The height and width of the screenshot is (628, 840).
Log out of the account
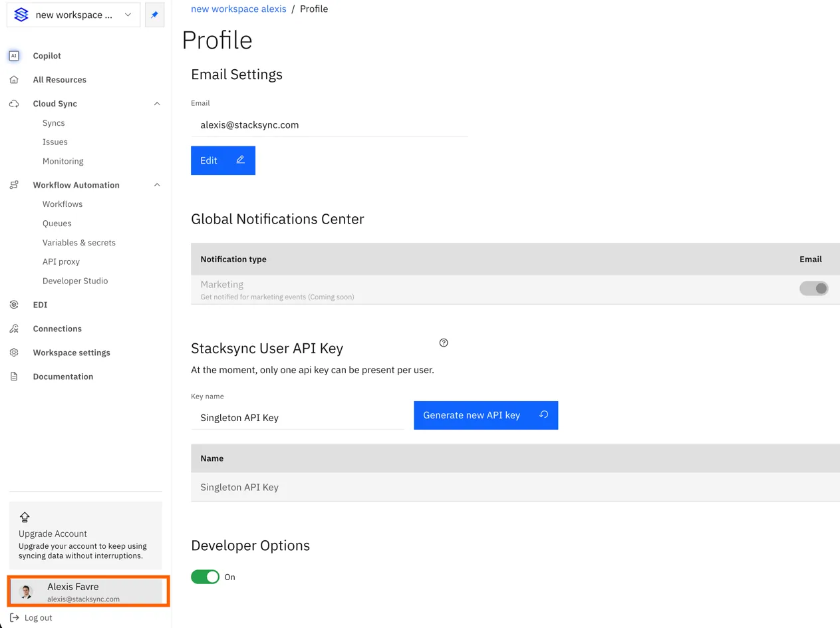tap(38, 617)
